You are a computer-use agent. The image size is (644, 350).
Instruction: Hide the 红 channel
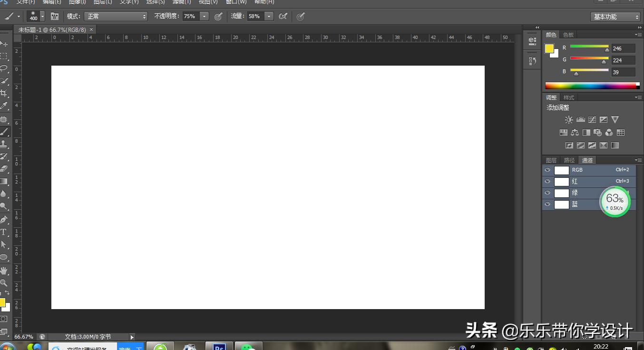547,181
